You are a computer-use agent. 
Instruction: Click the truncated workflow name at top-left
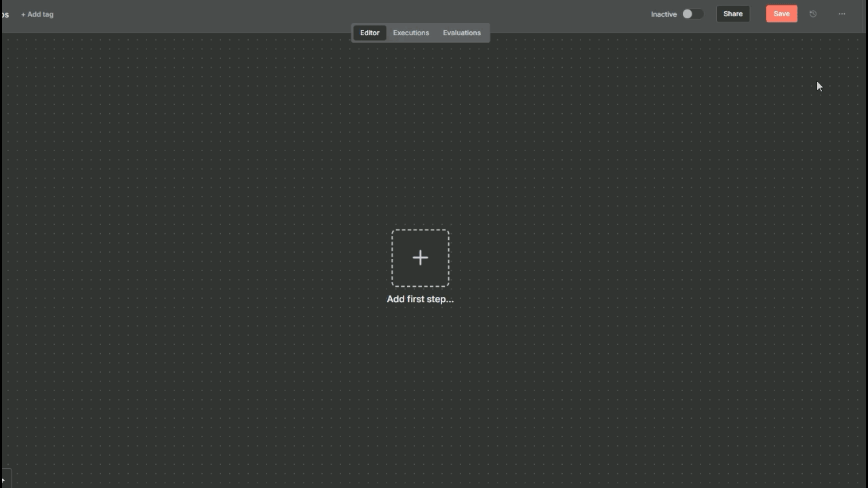pyautogui.click(x=5, y=14)
